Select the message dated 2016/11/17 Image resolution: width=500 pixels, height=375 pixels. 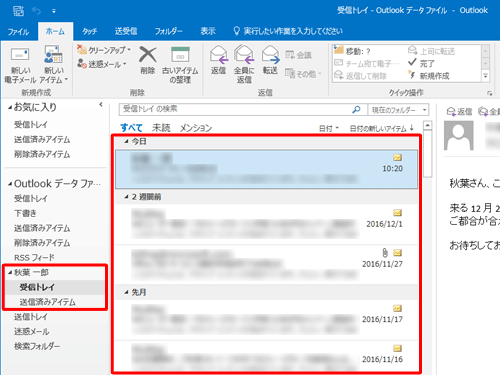pyautogui.click(x=266, y=320)
